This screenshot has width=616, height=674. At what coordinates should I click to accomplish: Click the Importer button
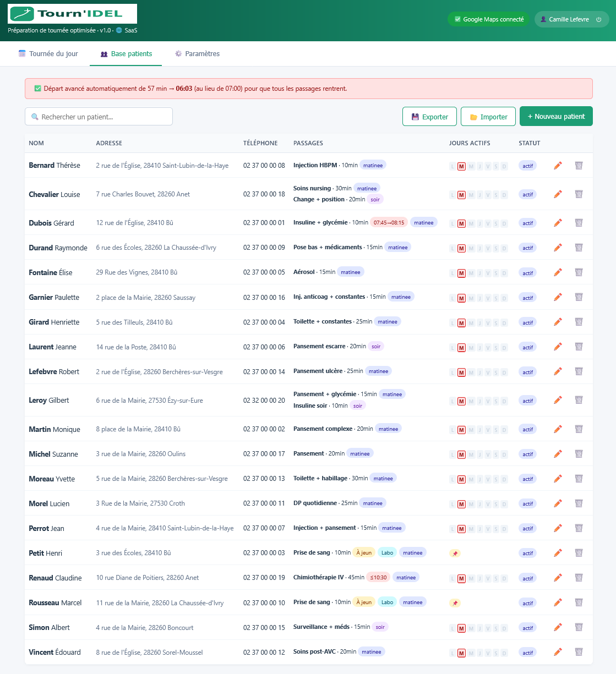coord(488,117)
